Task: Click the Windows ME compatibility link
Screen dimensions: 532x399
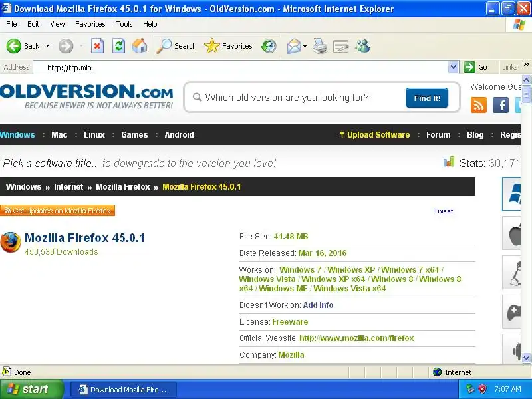Action: tap(283, 289)
